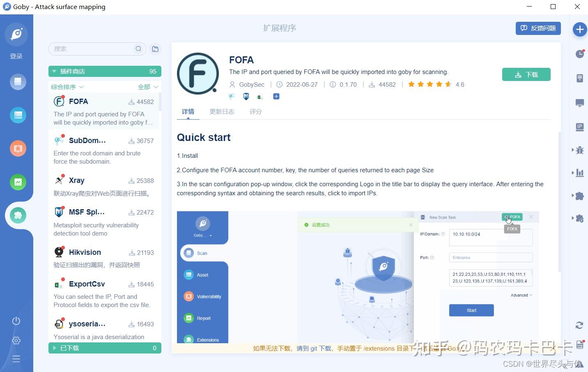Viewport: 588px width, 372px height.
Task: Expand the 综合排序 sort dropdown
Action: tap(67, 87)
